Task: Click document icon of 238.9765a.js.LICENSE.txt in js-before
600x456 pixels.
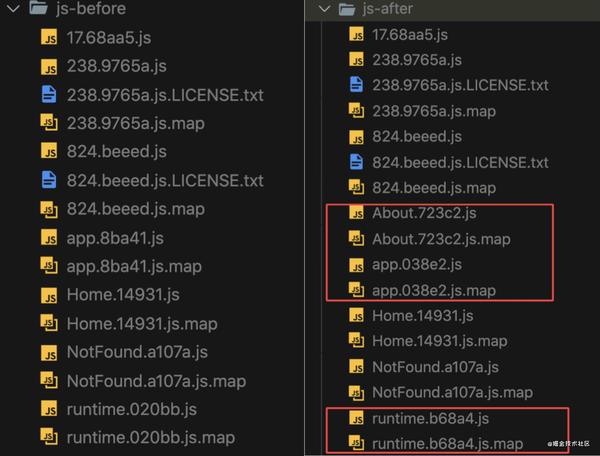Action: 49,94
